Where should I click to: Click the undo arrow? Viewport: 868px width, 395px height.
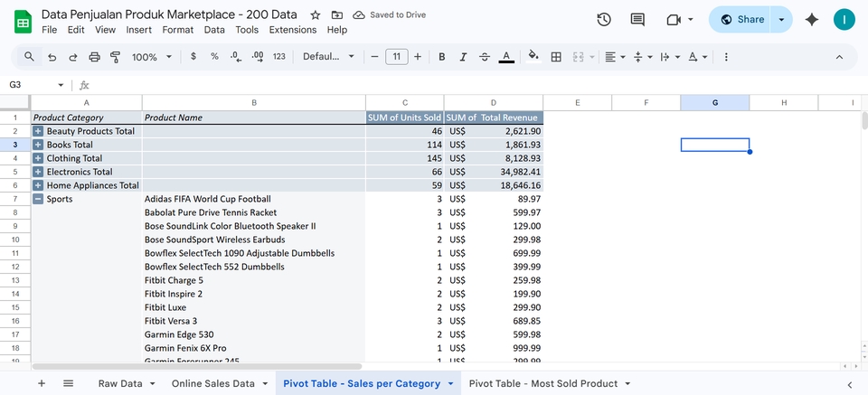coord(52,56)
